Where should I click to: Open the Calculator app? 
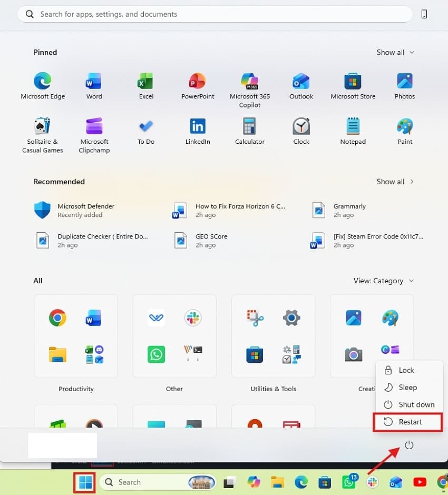click(x=250, y=131)
